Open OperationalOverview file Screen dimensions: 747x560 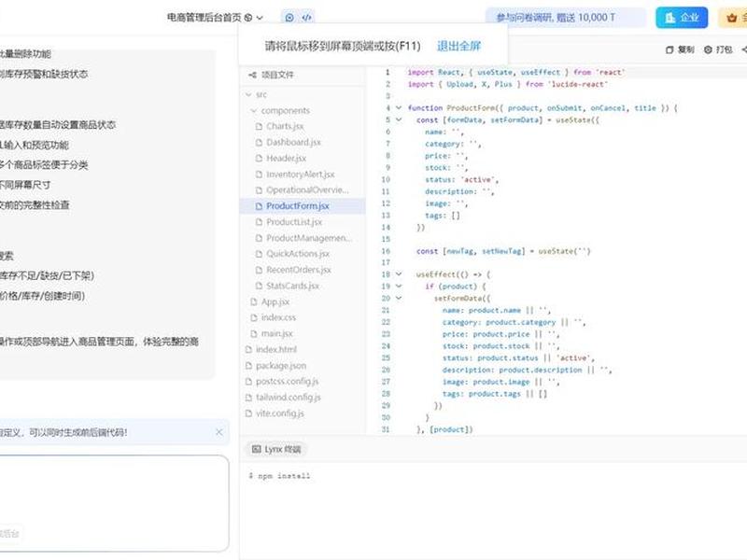coord(307,190)
